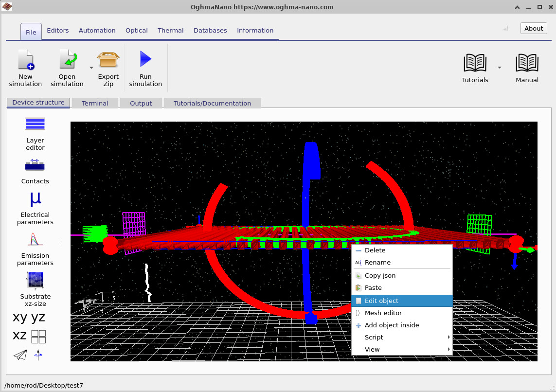Click the About button
The width and height of the screenshot is (556, 392).
click(533, 28)
